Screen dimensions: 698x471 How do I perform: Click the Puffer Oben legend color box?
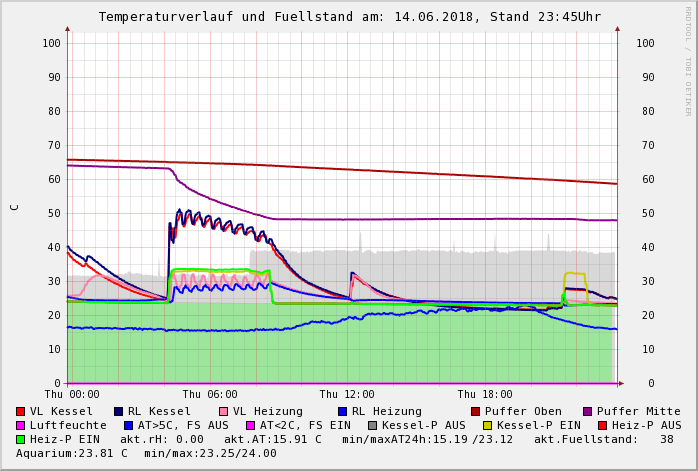pos(476,411)
